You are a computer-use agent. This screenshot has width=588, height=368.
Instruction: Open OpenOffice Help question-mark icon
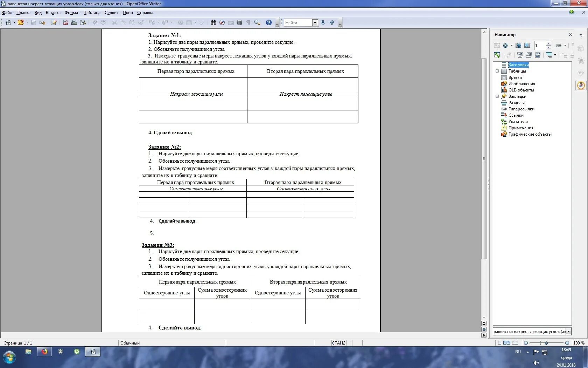(269, 22)
